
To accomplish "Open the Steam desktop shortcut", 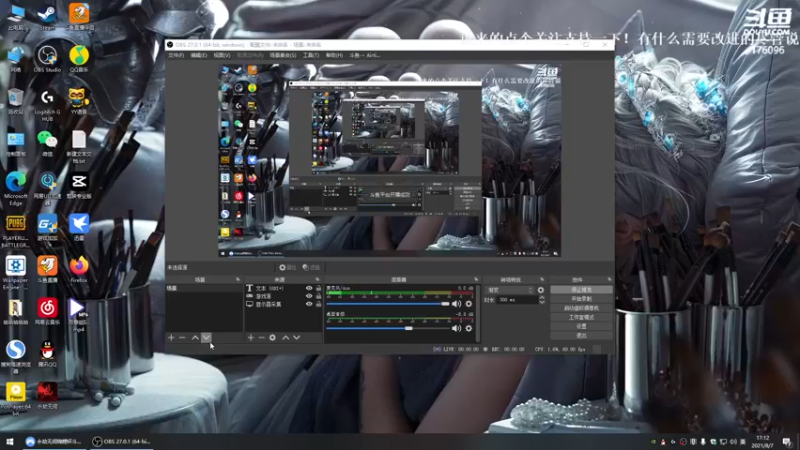I will (x=47, y=17).
